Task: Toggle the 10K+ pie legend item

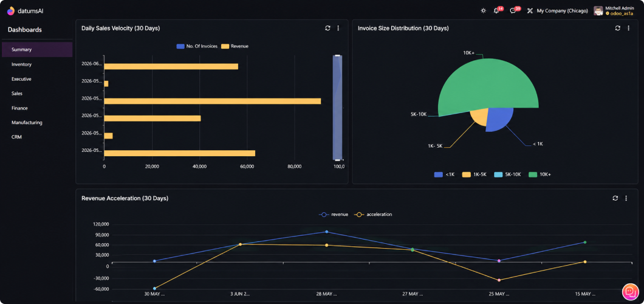Action: tap(540, 174)
